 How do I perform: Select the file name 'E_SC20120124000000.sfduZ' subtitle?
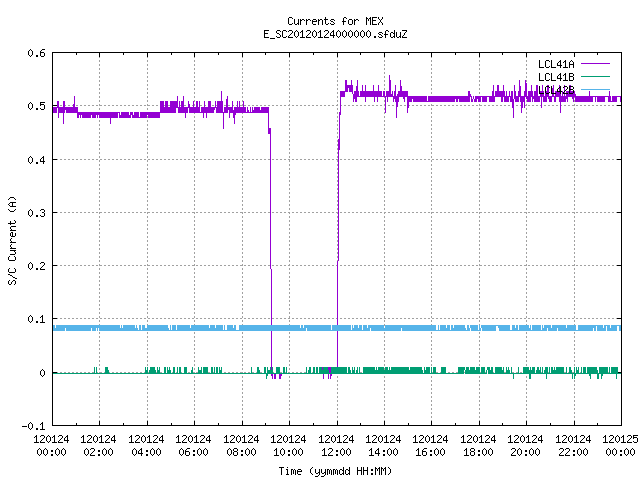pyautogui.click(x=335, y=34)
